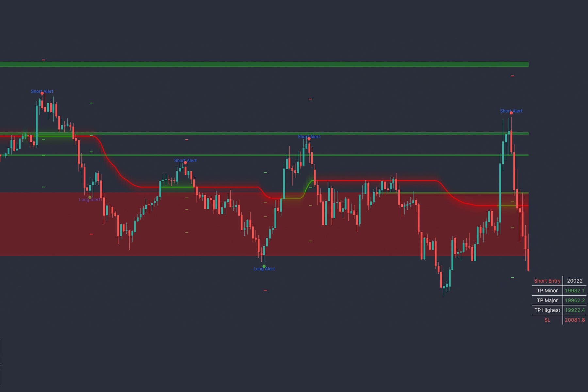Click the TP Highest row label
This screenshot has height=392, width=588.
tap(547, 310)
